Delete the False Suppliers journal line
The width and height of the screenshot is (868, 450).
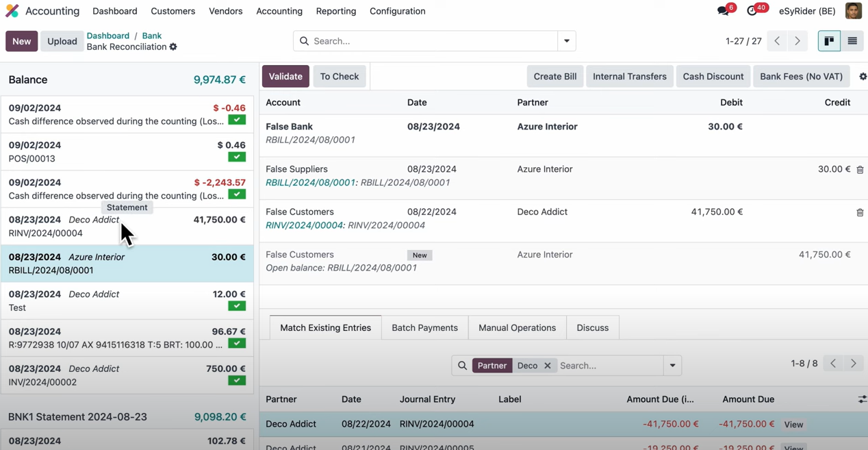point(860,169)
